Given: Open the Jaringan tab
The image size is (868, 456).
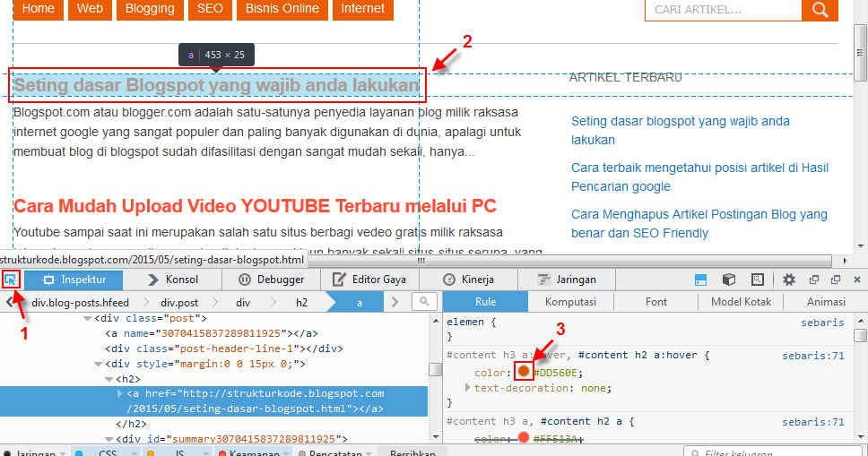Looking at the screenshot, I should pos(567,280).
